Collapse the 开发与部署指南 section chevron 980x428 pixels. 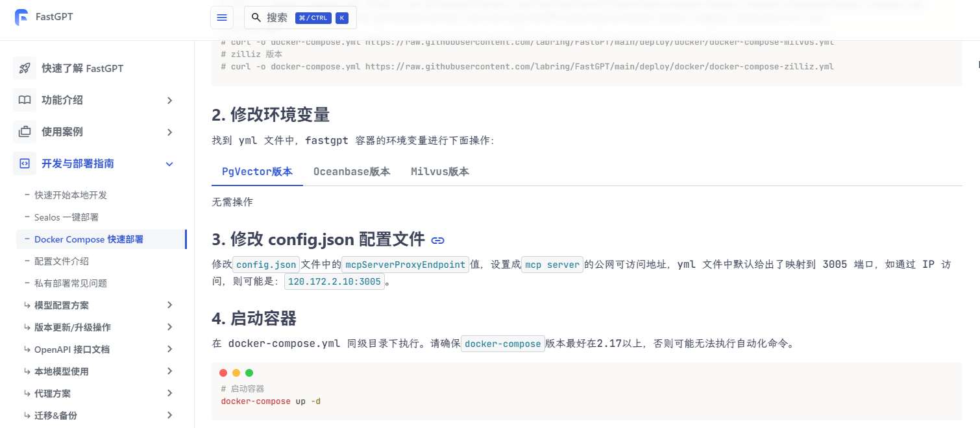pos(169,164)
